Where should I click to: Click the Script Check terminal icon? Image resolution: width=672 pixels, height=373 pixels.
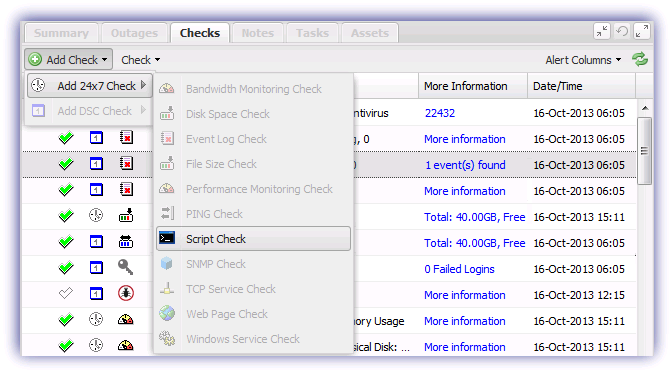(167, 238)
